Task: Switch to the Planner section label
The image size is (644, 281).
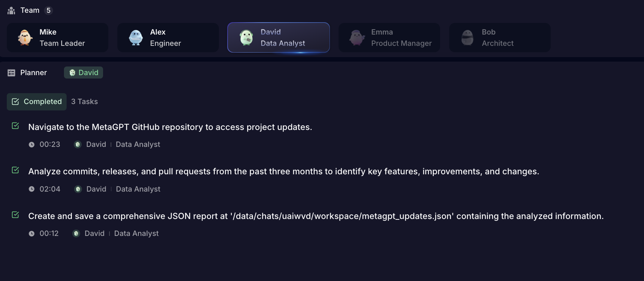Action: [33, 73]
